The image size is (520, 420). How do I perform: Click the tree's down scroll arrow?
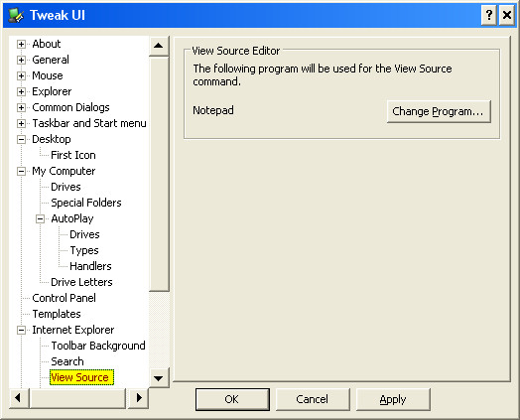159,378
